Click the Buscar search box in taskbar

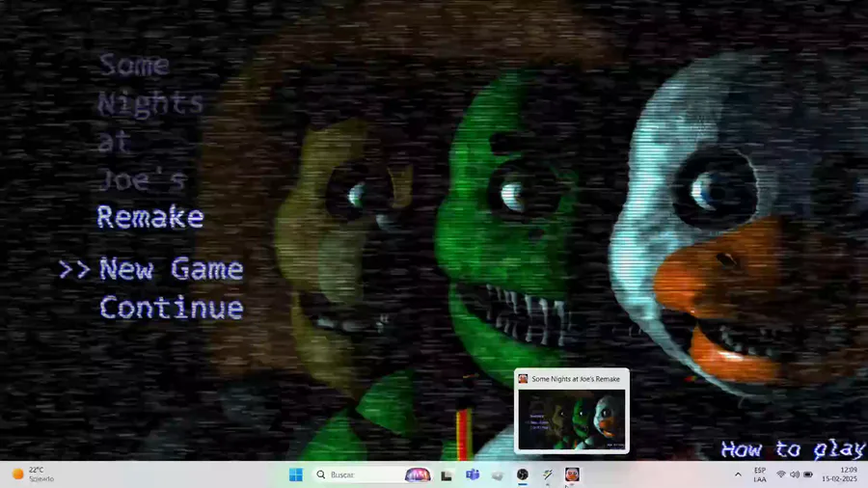371,474
